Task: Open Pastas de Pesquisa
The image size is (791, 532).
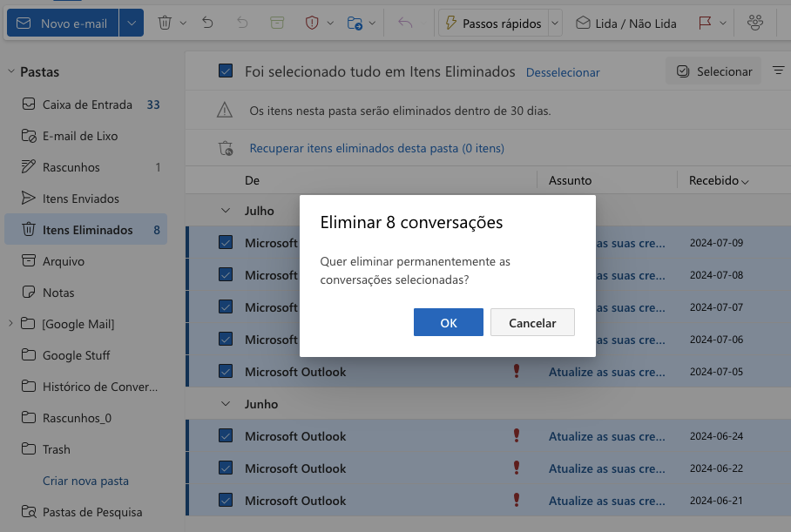Action: point(85,512)
